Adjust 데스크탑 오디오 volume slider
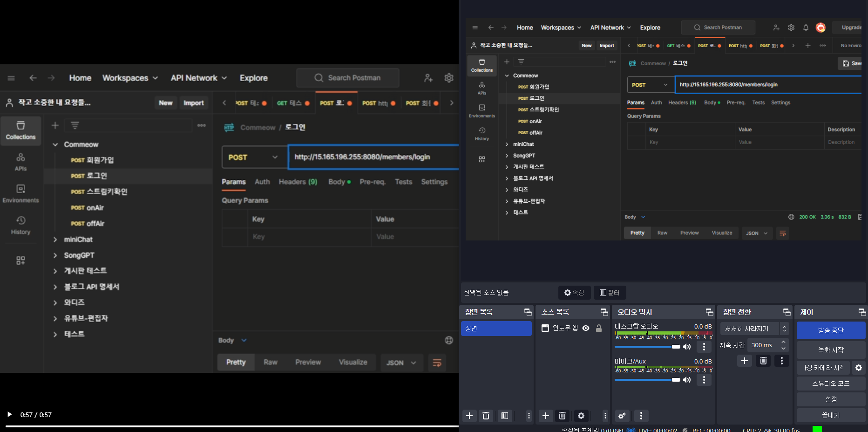Viewport: 868px width, 432px height. (647, 347)
